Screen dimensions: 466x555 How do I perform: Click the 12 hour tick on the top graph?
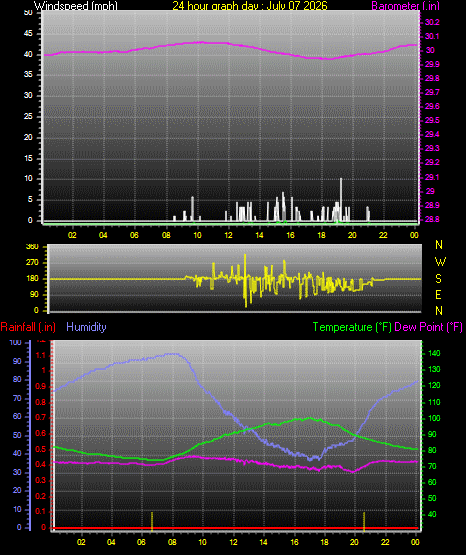(228, 235)
